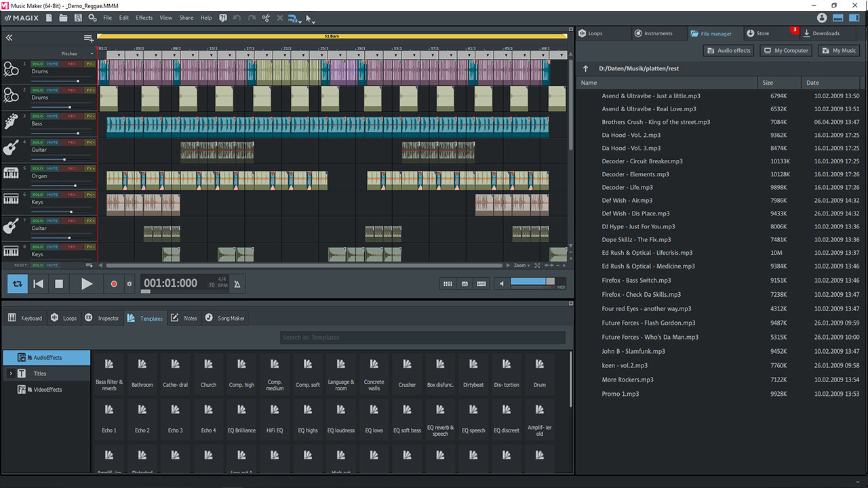Enable loop playback in the transport bar
This screenshot has height=488, width=868.
17,283
